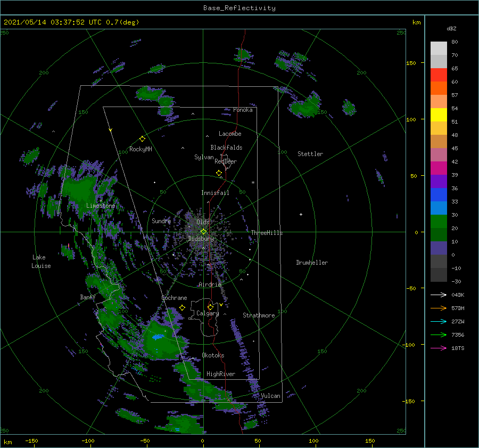Screen dimensions: 479x448
Task: Pick the yellow 51-54 dBZ swatch
Action: (x=439, y=115)
